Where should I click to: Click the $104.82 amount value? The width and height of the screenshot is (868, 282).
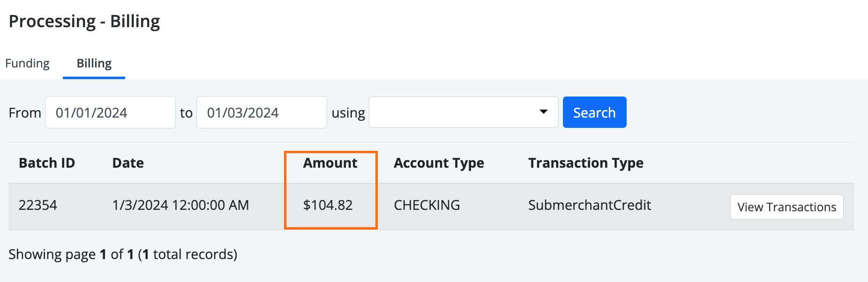tap(328, 205)
